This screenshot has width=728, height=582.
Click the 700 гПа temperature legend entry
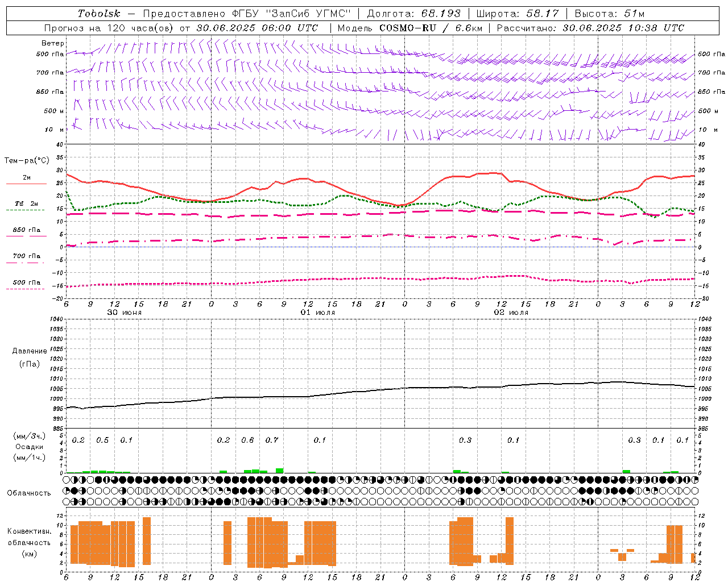tap(27, 256)
